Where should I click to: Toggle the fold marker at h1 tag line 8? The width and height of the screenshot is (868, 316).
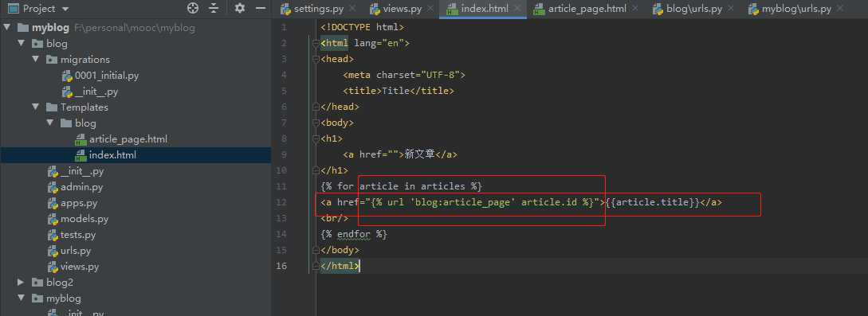(x=316, y=138)
